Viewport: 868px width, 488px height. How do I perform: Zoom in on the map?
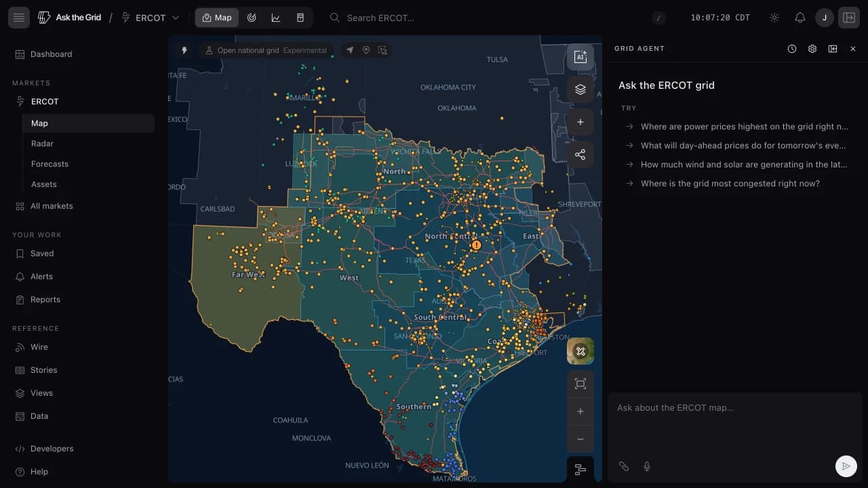click(580, 411)
